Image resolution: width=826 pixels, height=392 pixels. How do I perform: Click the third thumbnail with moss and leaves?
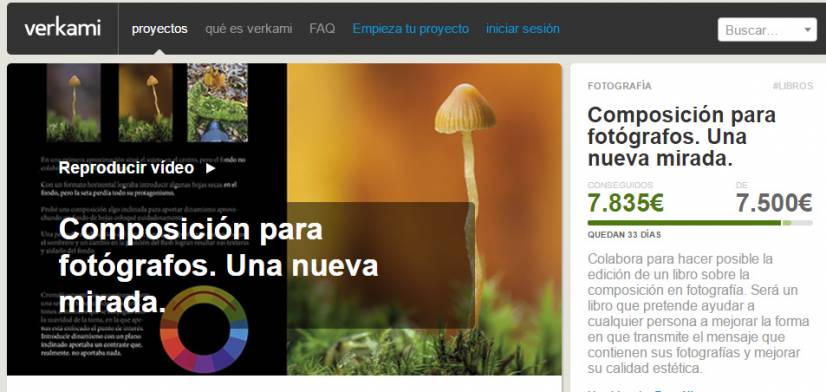click(218, 103)
